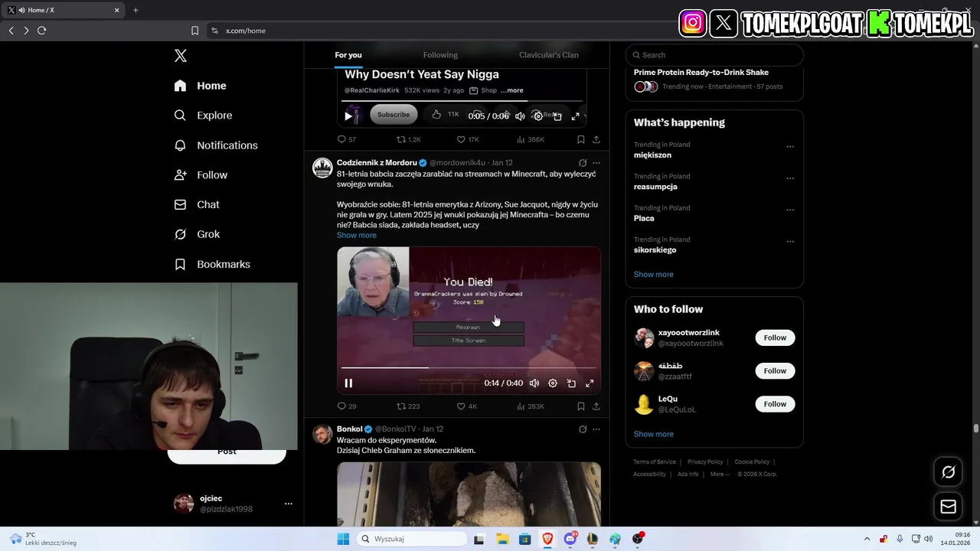Open Windows Start menu

(343, 539)
